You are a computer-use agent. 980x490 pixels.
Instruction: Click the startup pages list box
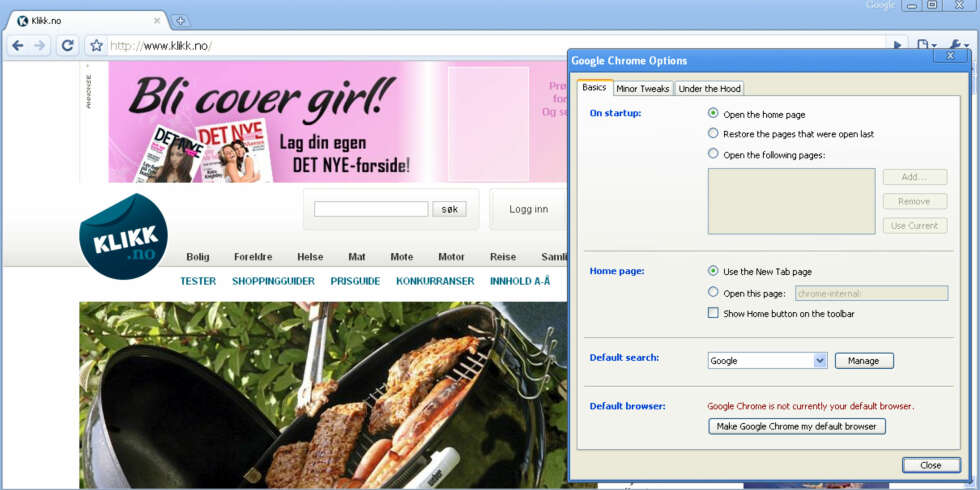(x=791, y=201)
